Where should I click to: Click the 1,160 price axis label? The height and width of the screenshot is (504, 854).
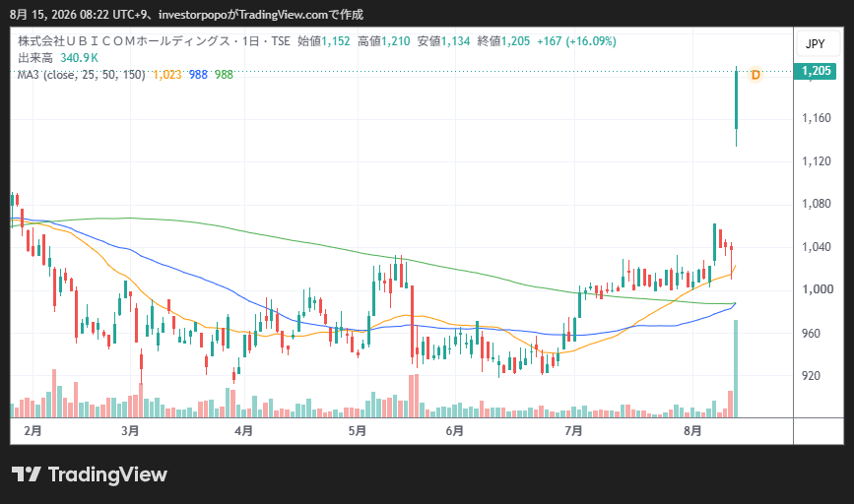pos(817,118)
